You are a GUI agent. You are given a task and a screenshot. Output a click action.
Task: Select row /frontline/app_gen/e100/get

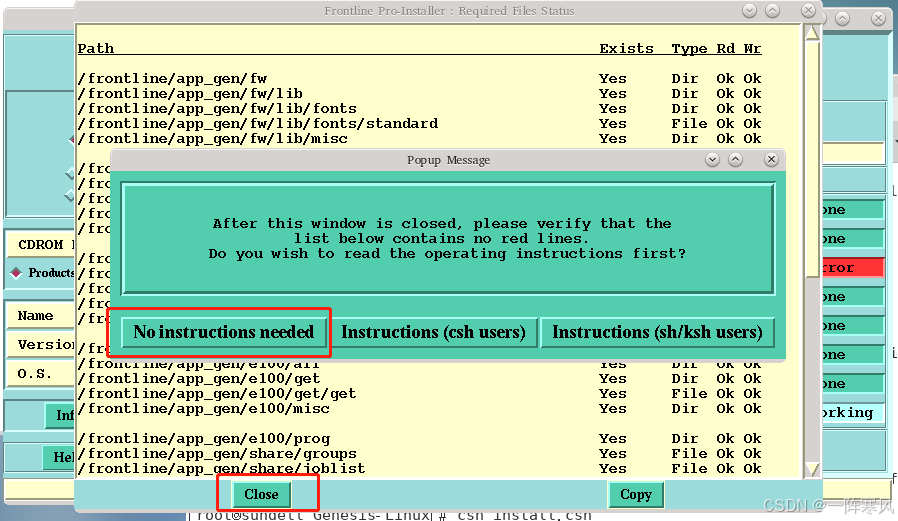[x=419, y=379]
